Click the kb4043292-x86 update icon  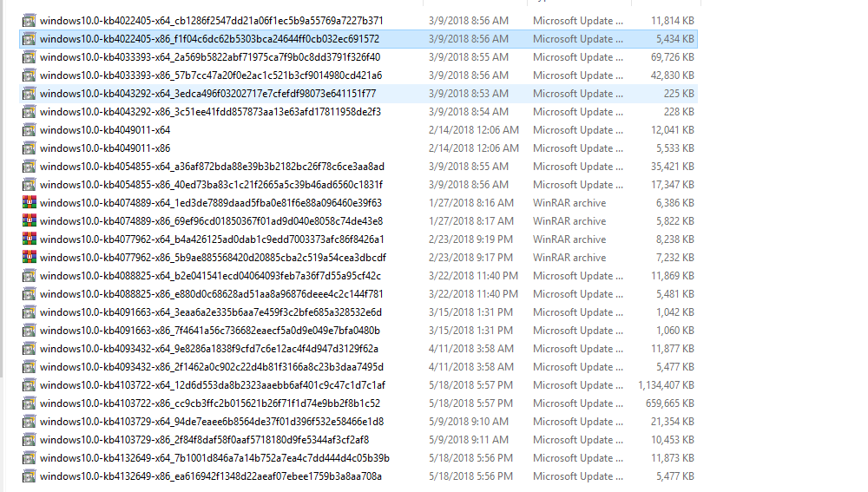(30, 112)
